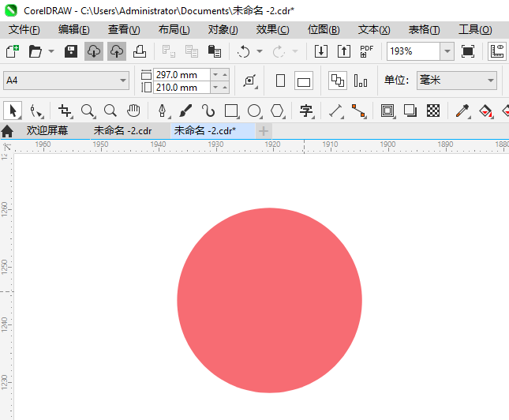The image size is (509, 420).
Task: Click the Cut icon
Action: point(169,51)
